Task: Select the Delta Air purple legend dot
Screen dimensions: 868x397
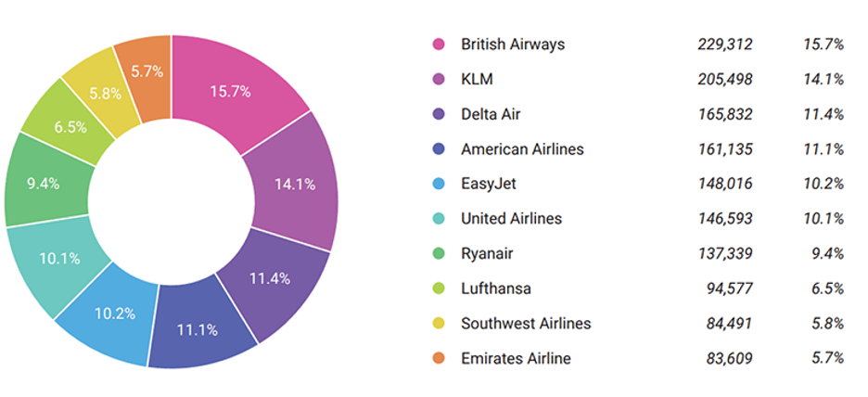Action: (439, 114)
